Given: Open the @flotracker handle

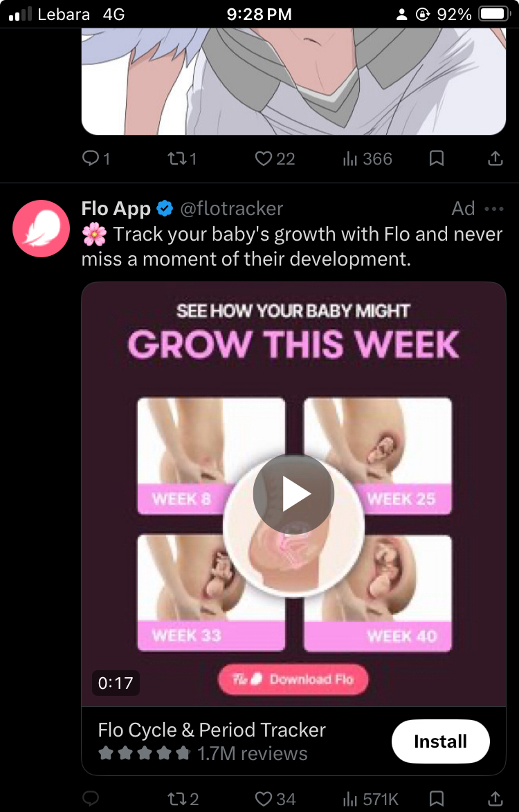Looking at the screenshot, I should 232,208.
